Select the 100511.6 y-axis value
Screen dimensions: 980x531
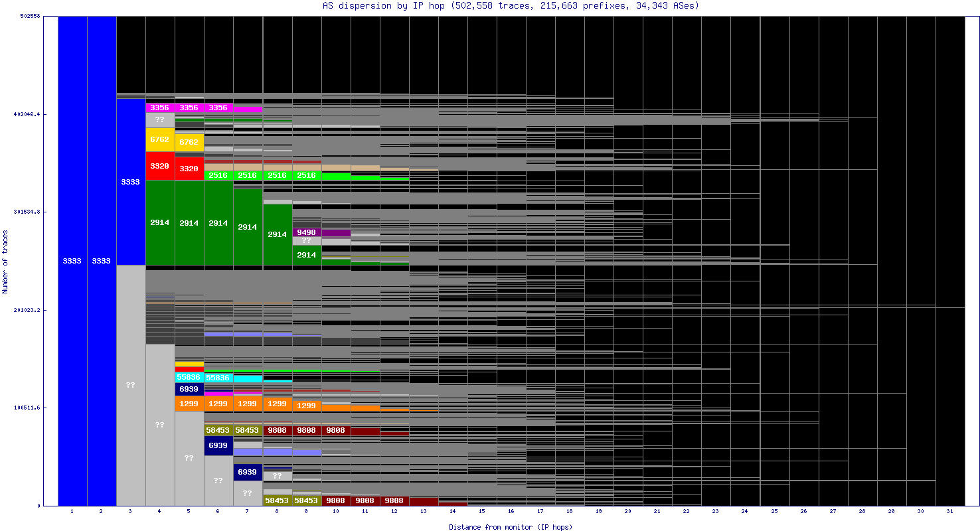tap(27, 408)
